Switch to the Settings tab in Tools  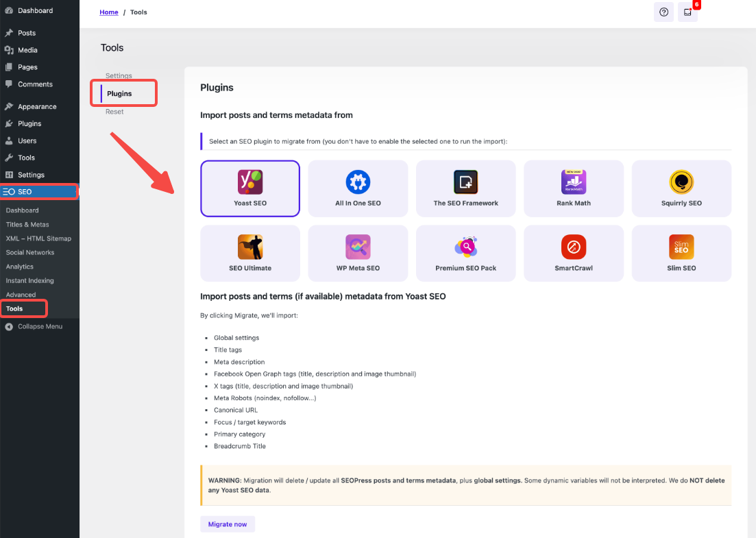119,76
